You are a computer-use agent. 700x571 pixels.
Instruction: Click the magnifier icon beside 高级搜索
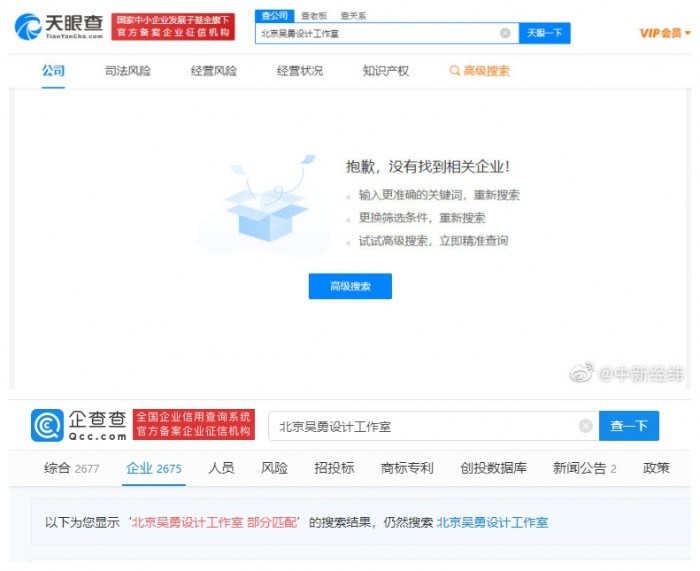(x=454, y=71)
